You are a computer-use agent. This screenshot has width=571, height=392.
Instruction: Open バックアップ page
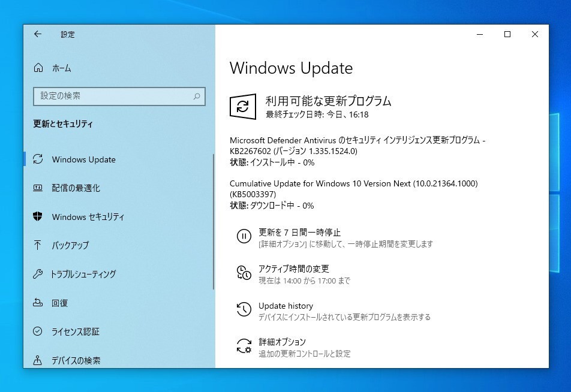point(70,245)
